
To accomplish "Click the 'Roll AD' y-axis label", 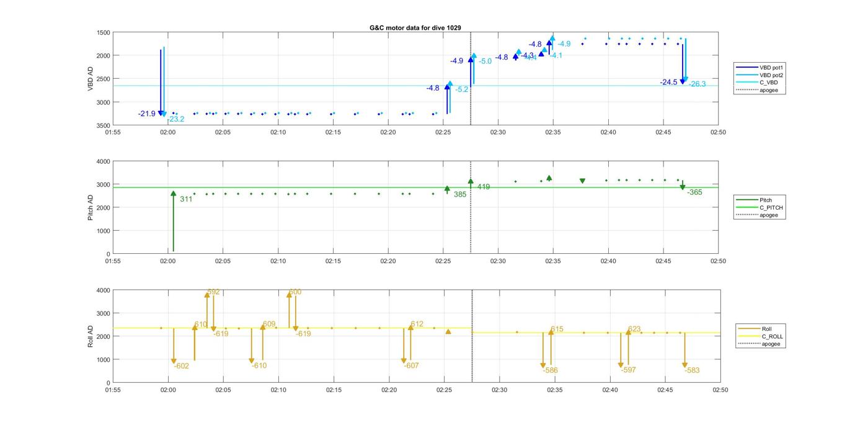I will pyautogui.click(x=91, y=336).
